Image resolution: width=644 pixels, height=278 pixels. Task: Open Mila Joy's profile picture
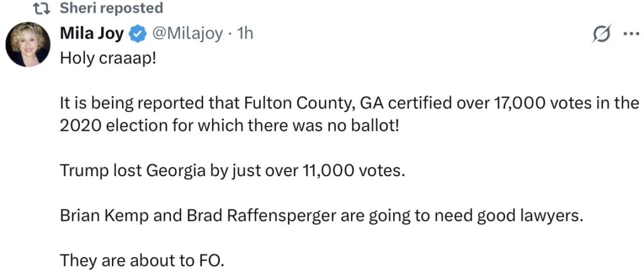tap(28, 44)
